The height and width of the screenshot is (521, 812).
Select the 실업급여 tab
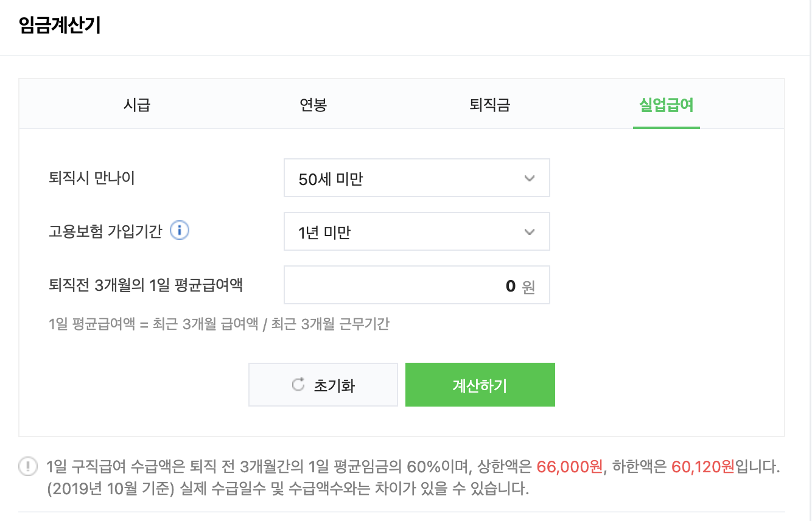tap(666, 104)
